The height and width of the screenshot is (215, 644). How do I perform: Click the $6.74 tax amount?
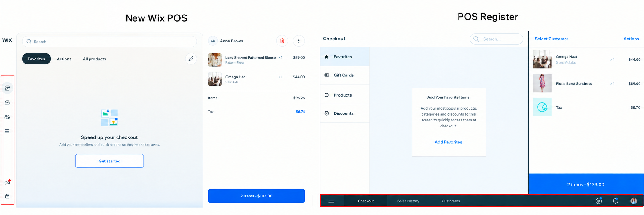[300, 112]
